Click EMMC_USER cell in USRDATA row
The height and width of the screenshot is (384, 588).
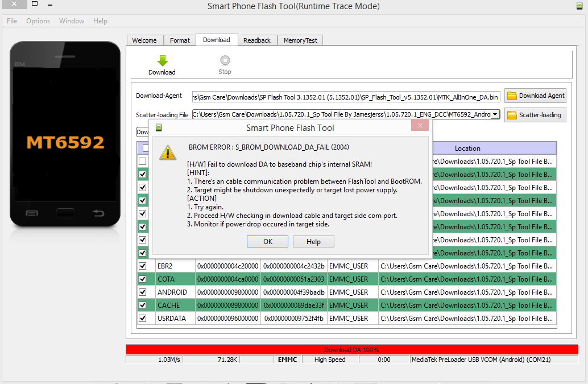pyautogui.click(x=352, y=319)
